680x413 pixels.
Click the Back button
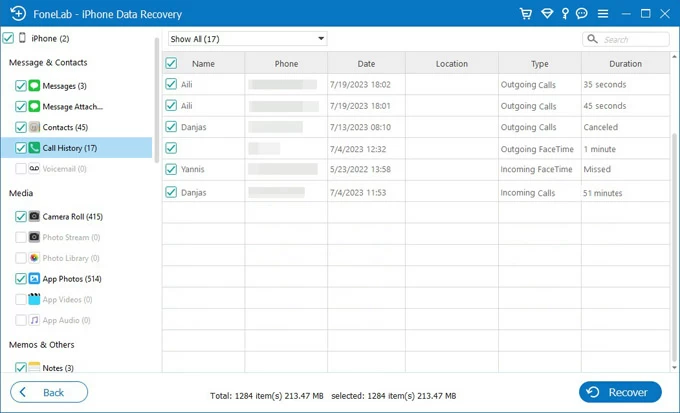tap(48, 392)
